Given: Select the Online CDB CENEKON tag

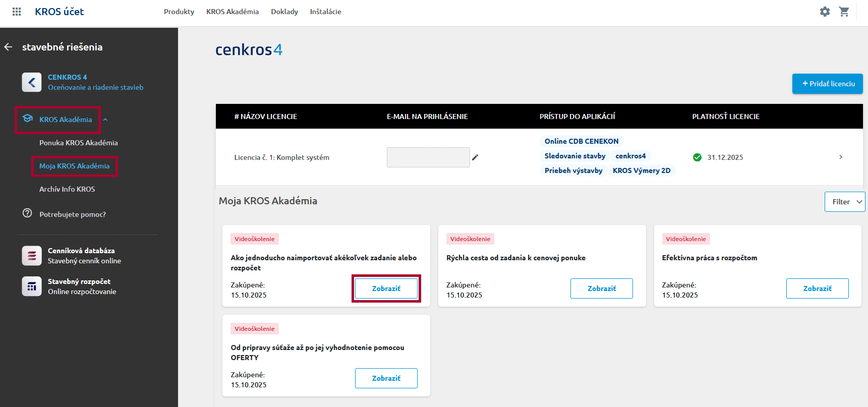Looking at the screenshot, I should pyautogui.click(x=581, y=141).
